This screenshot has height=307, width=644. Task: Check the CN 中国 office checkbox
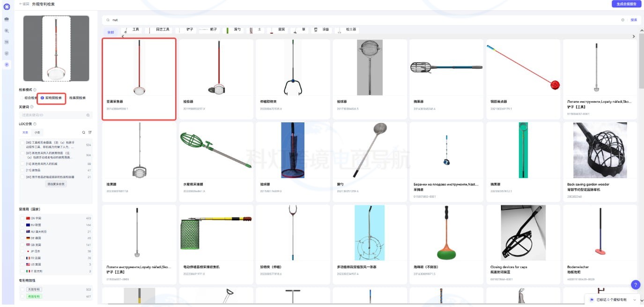tap(22, 218)
